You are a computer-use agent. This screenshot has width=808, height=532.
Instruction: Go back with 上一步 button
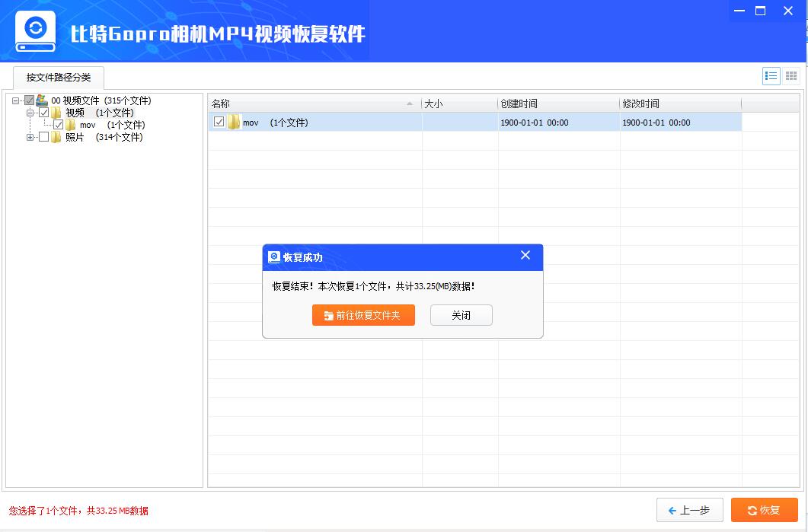click(689, 511)
